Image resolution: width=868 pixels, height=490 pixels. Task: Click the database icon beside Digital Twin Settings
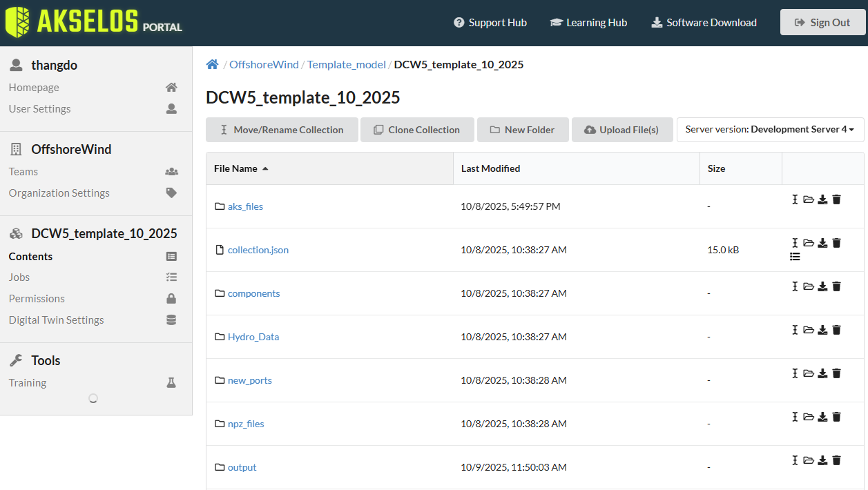[171, 320]
